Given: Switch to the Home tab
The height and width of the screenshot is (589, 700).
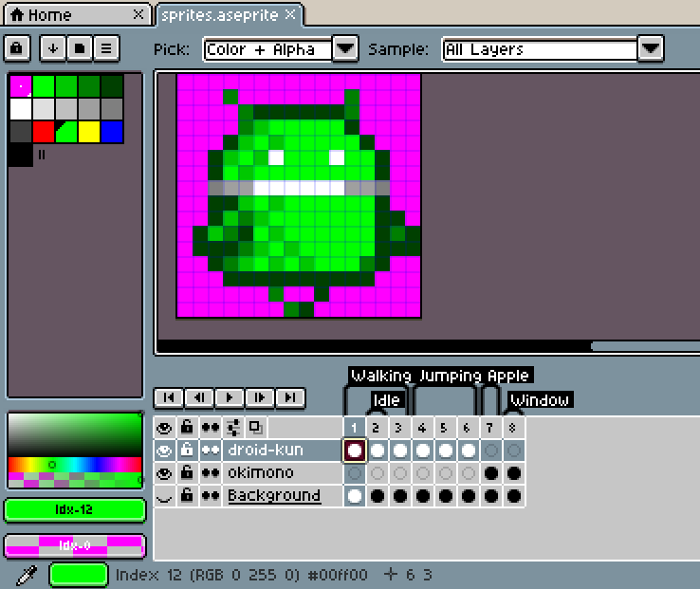Looking at the screenshot, I should [x=66, y=14].
